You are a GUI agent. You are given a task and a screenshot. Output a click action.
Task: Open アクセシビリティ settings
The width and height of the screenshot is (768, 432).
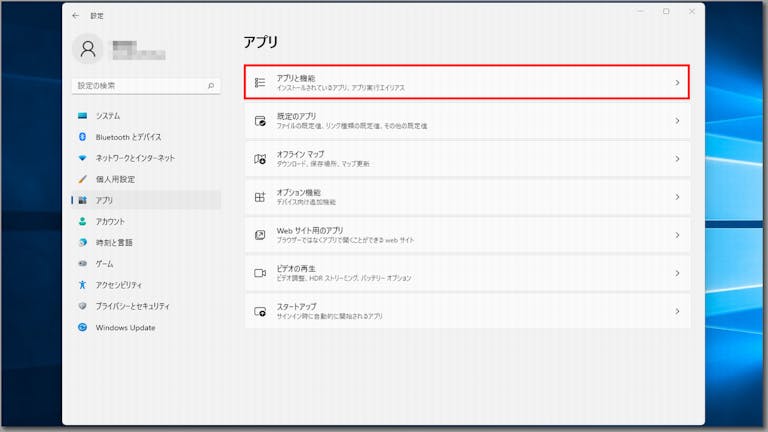point(146,285)
